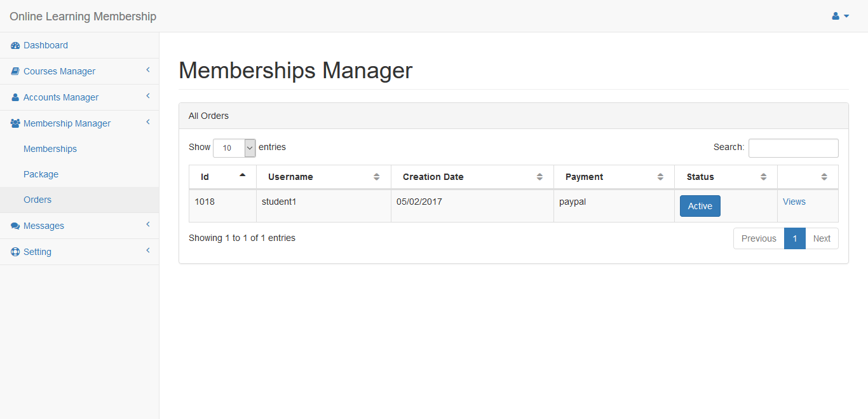Sort the Creation Date column
Image resolution: width=868 pixels, height=419 pixels.
point(539,177)
